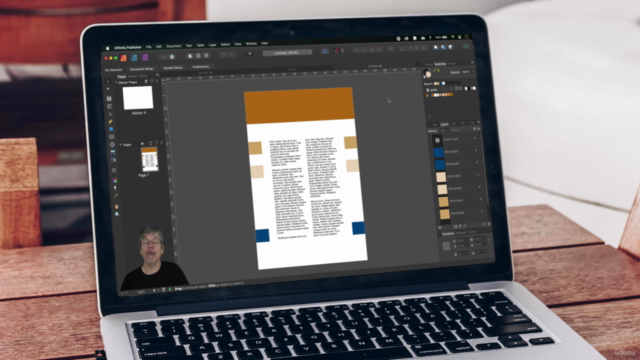640x360 pixels.
Task: Click the Spread Setup button
Action: [173, 68]
